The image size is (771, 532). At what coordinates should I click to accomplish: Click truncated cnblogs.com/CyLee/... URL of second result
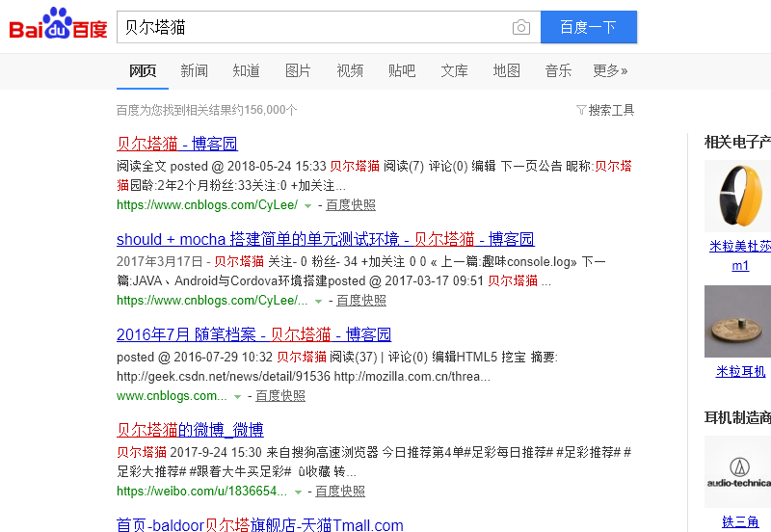(212, 301)
